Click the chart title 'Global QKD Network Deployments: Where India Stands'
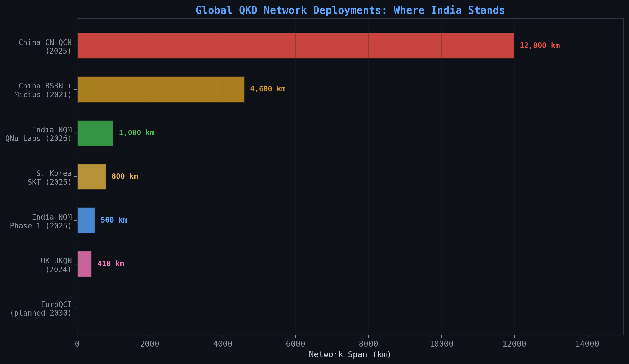Viewport: 629px width, 364px height. (350, 11)
